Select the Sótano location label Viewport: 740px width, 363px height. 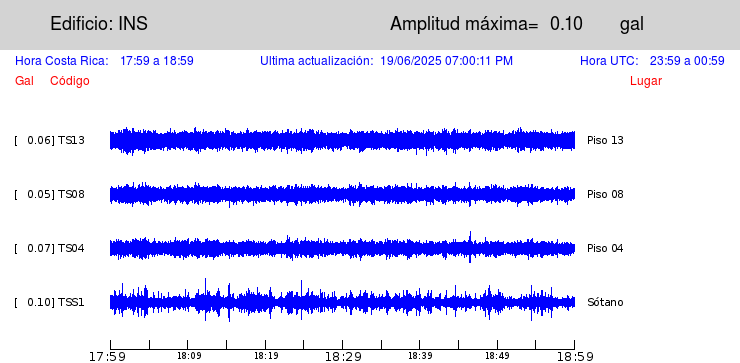(x=605, y=302)
